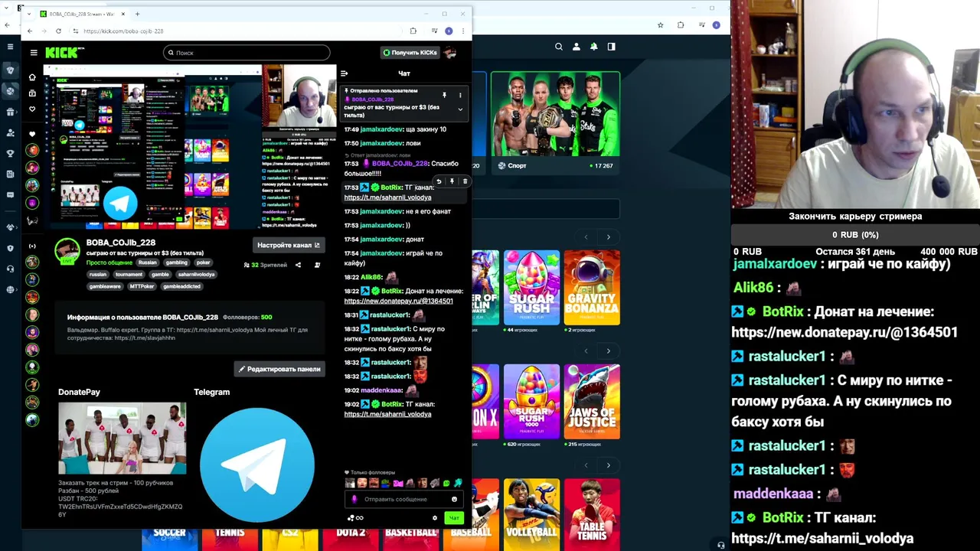Screen dimensions: 980x551
Task: Click previous arrow above Sugar Rush row
Action: 586,237
